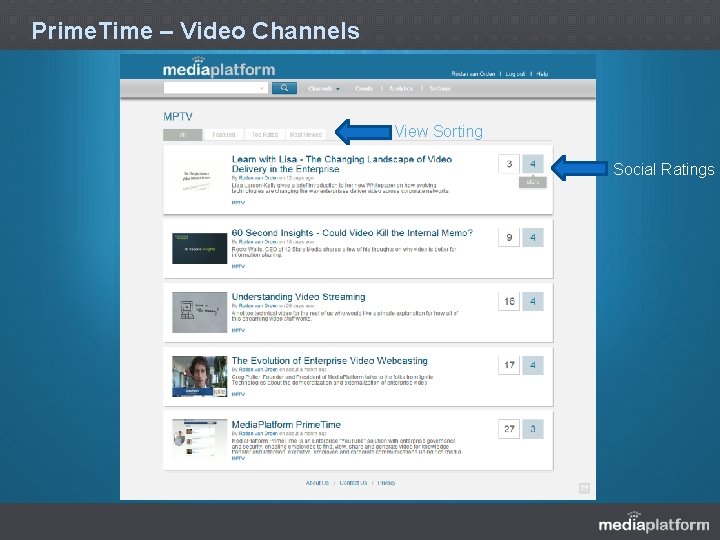Open Evolution of Enterprise Video Webcasting title
This screenshot has width=720, height=540.
click(329, 360)
